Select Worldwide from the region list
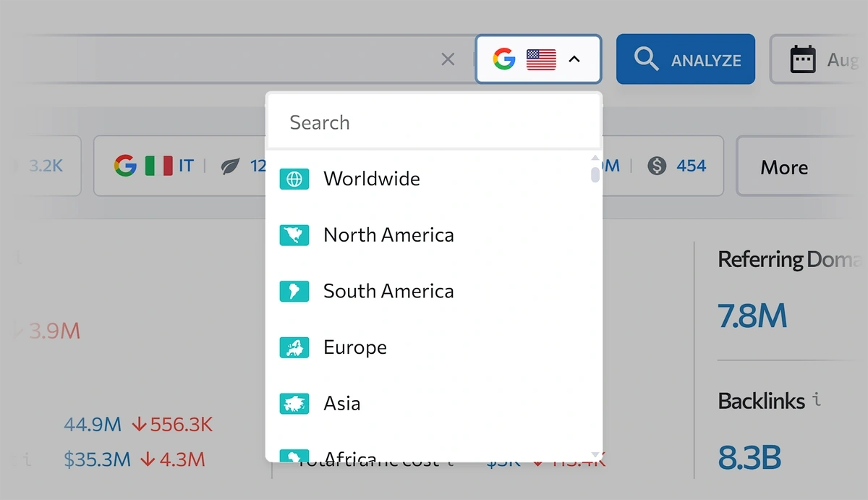 click(x=430, y=179)
